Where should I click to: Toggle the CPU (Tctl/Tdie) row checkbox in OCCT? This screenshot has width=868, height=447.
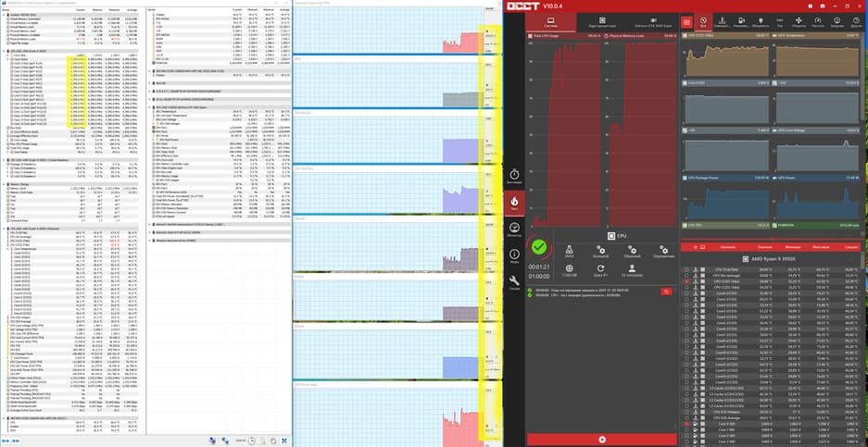687,269
